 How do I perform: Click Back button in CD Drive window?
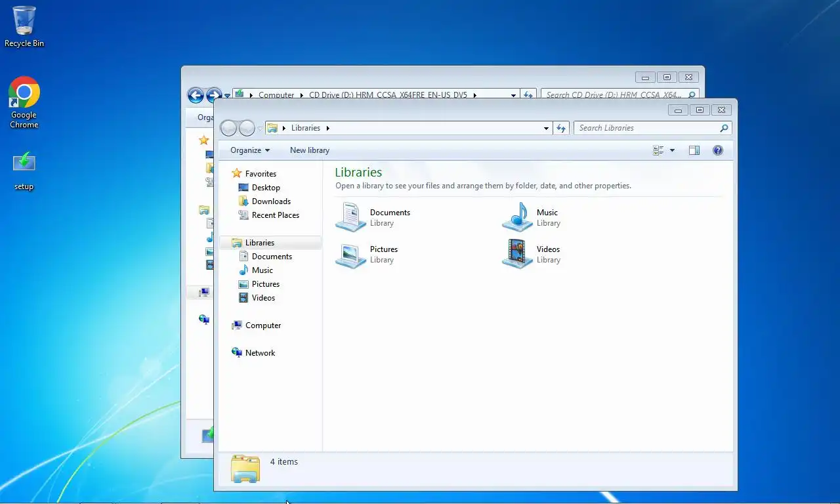point(196,95)
